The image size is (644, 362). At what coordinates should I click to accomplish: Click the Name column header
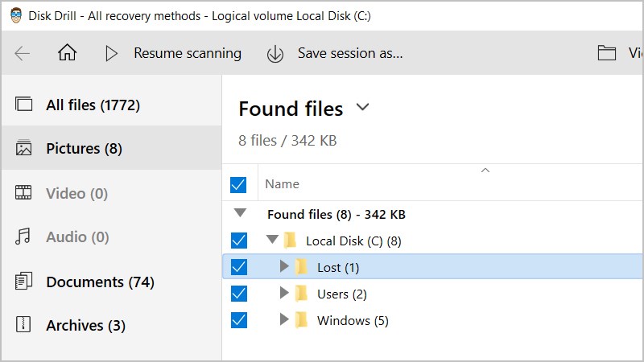point(283,184)
